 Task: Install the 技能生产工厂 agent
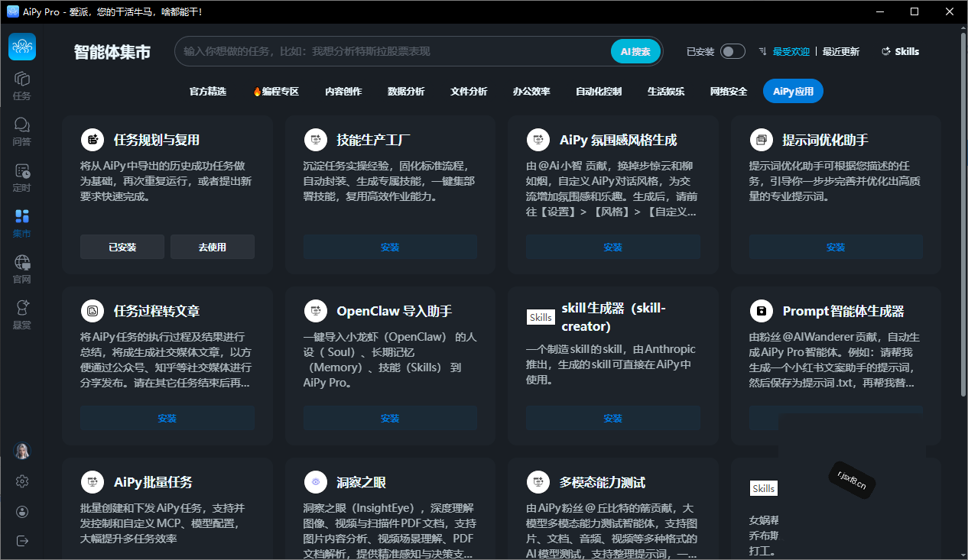pyautogui.click(x=390, y=247)
